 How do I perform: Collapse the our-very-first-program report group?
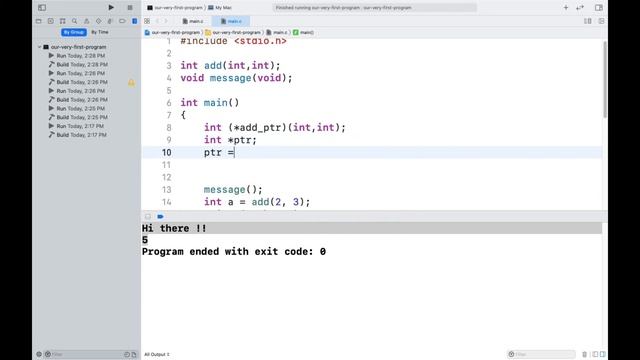[x=40, y=47]
